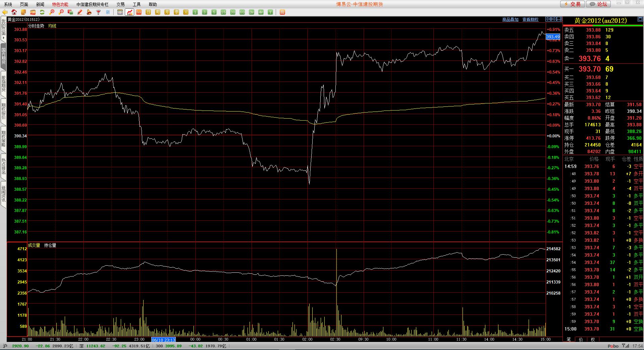
Task: Choose the 2hr chart period
Action: (252, 12)
